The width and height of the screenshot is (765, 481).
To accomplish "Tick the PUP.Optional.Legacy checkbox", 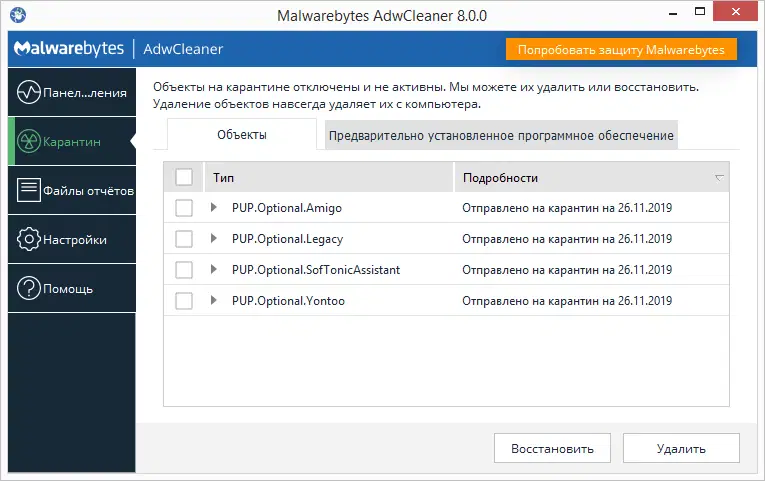I will click(x=184, y=239).
